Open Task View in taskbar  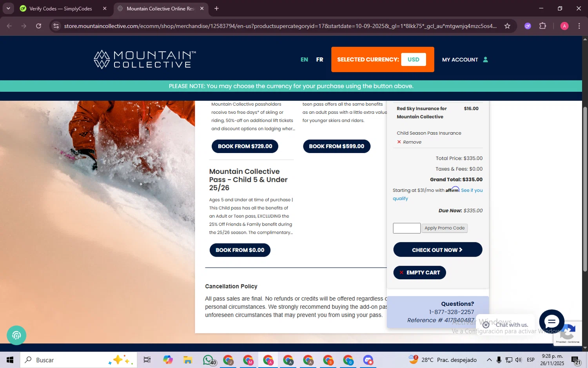click(x=147, y=360)
